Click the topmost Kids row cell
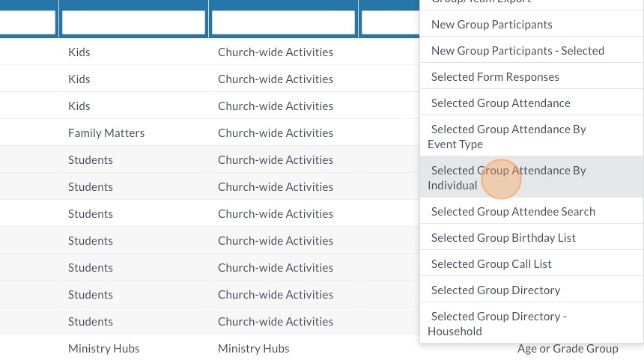 [79, 52]
